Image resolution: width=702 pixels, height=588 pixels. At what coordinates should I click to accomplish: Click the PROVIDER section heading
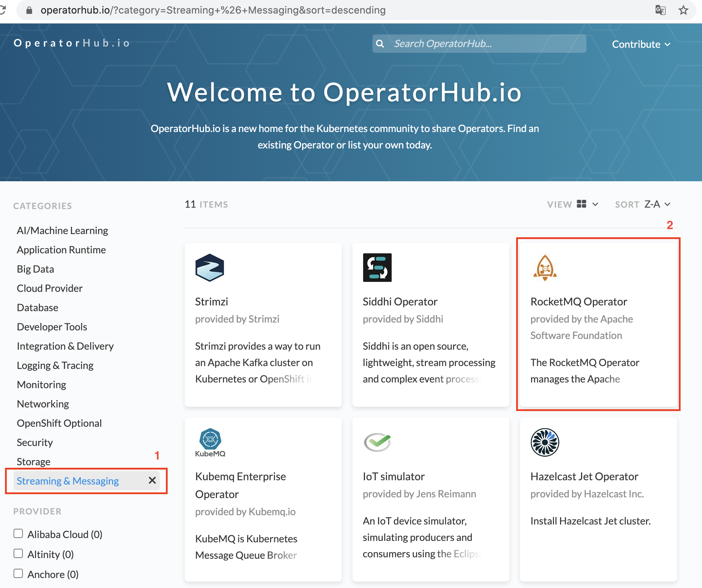coord(37,511)
